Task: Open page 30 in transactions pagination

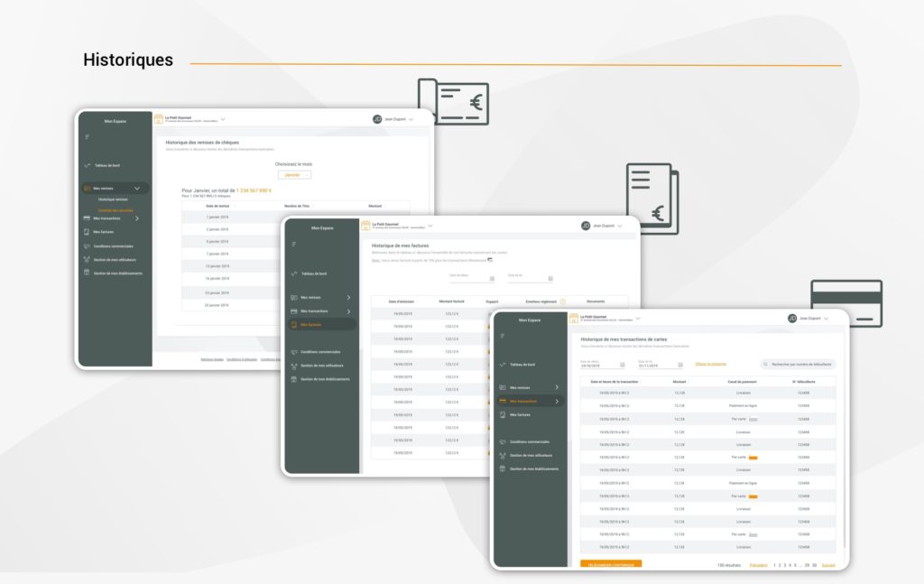Action: pyautogui.click(x=815, y=565)
